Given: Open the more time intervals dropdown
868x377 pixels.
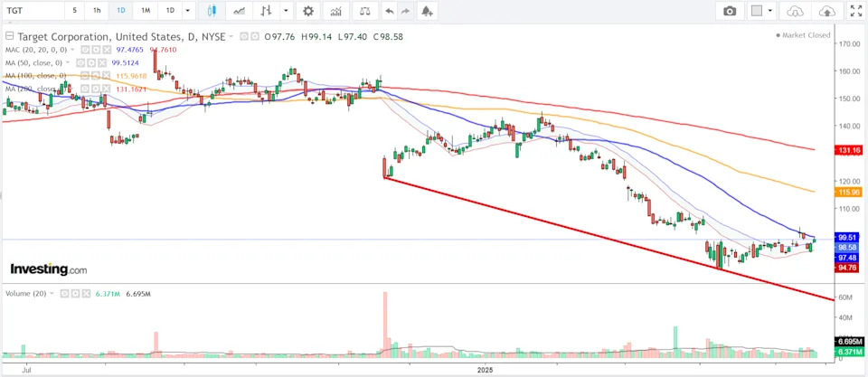Looking at the screenshot, I should point(189,11).
